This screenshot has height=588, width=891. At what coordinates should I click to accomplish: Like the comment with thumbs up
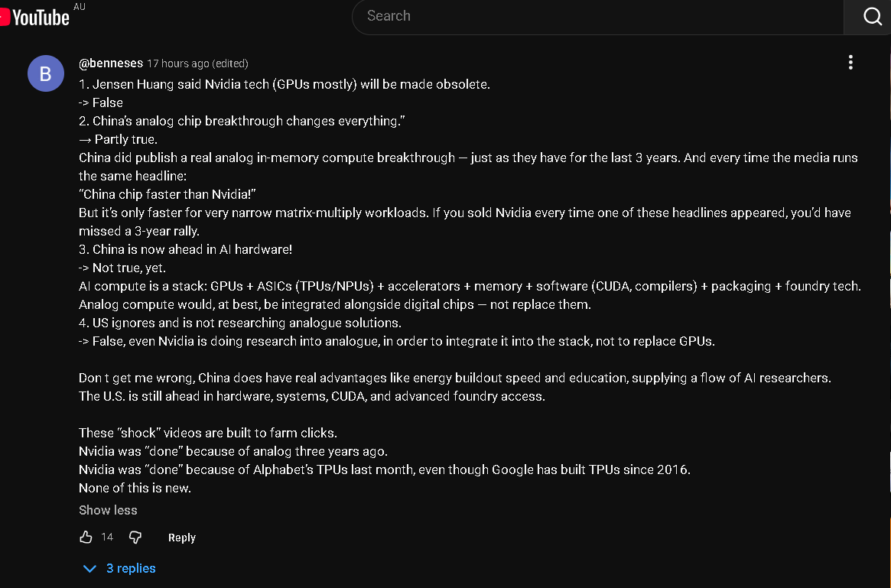point(86,538)
